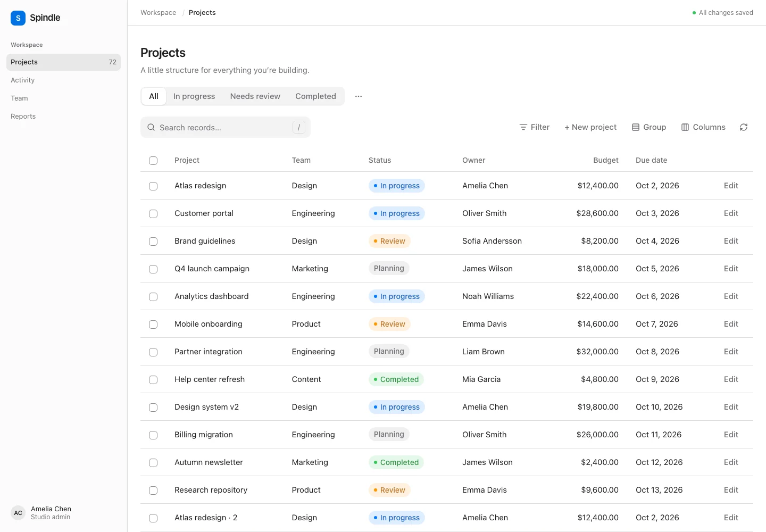This screenshot has width=766, height=532.
Task: Click the Atlas redesign · 2 project name
Action: click(206, 518)
